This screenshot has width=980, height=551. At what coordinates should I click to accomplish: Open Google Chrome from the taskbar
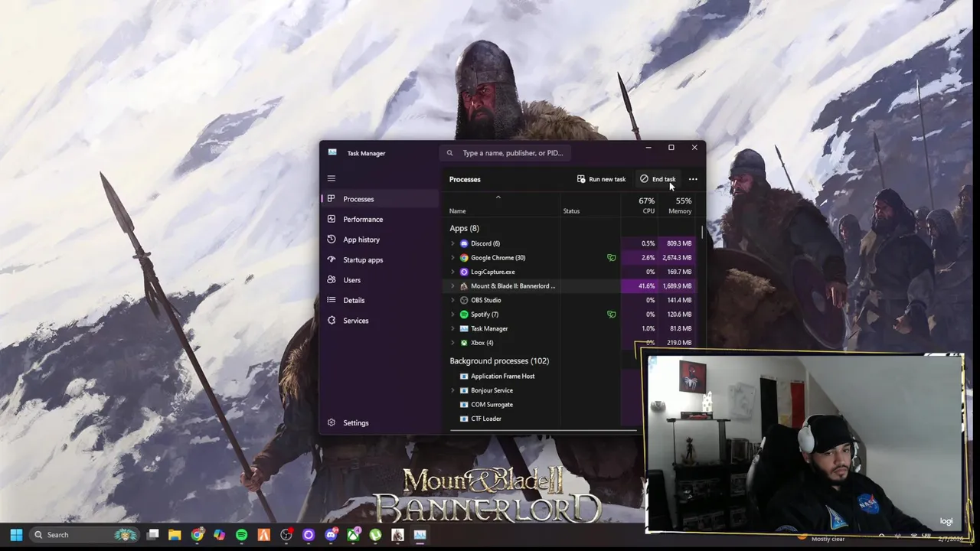pyautogui.click(x=198, y=535)
